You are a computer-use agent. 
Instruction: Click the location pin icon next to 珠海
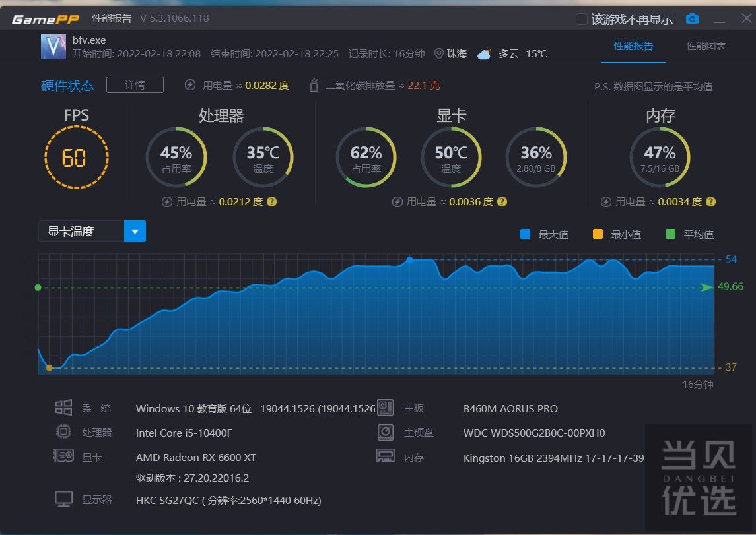[x=439, y=53]
